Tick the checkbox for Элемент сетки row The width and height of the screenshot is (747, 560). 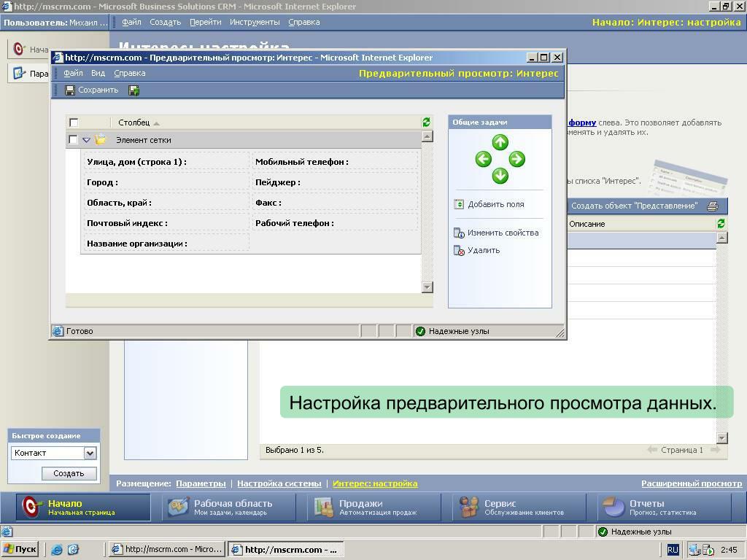(x=74, y=139)
